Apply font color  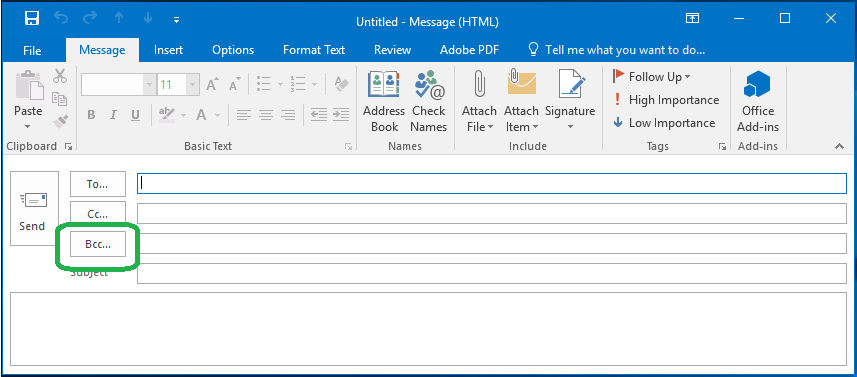click(202, 115)
